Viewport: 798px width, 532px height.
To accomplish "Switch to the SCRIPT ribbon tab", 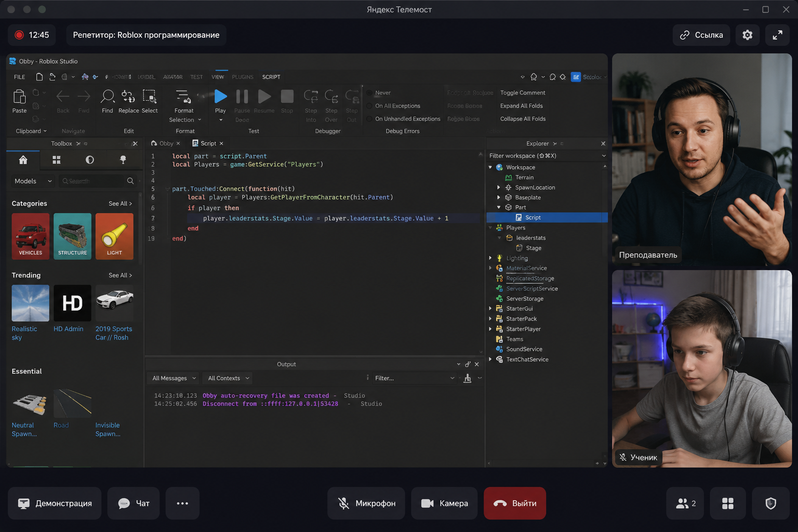I will pos(271,77).
